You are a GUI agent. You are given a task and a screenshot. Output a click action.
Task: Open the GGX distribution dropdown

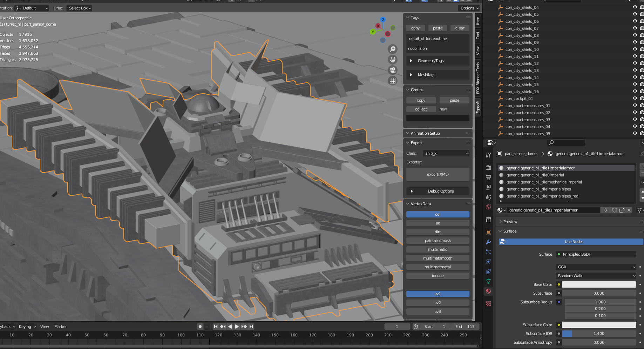pos(596,267)
